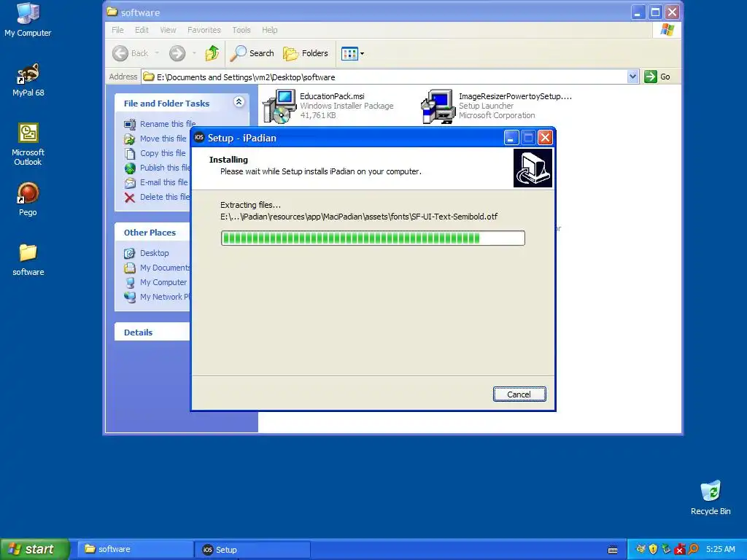Click the orange magnifier tray icon

[693, 549]
